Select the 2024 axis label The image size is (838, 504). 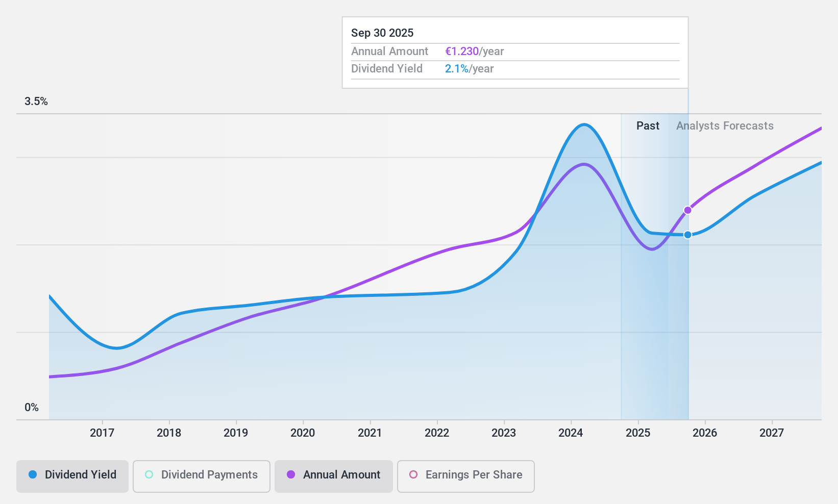tap(571, 433)
